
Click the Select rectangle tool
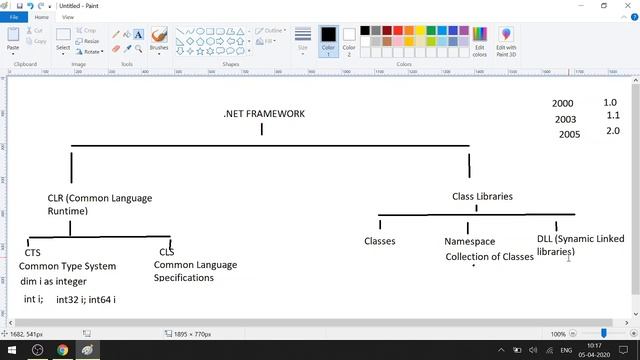[x=63, y=35]
